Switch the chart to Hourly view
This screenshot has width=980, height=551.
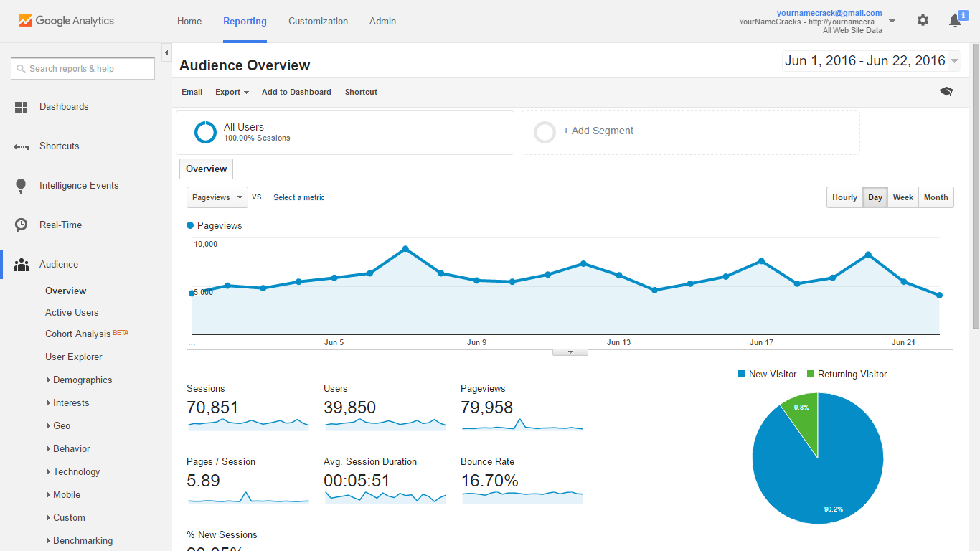tap(844, 197)
